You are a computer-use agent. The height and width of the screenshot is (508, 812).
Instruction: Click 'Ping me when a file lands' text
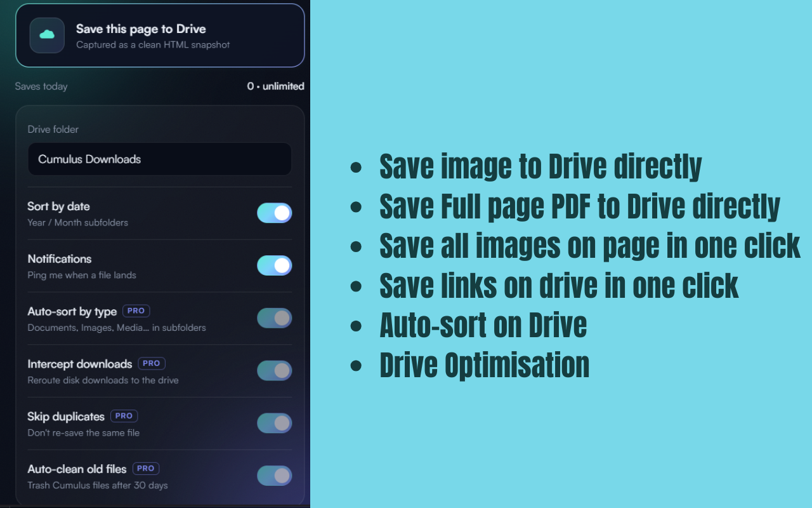coord(82,276)
